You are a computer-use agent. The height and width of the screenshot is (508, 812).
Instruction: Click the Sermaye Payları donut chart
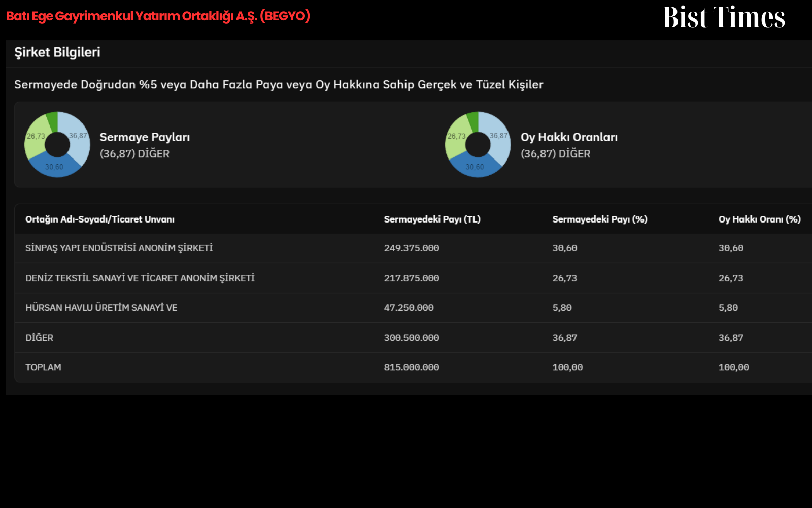point(57,145)
